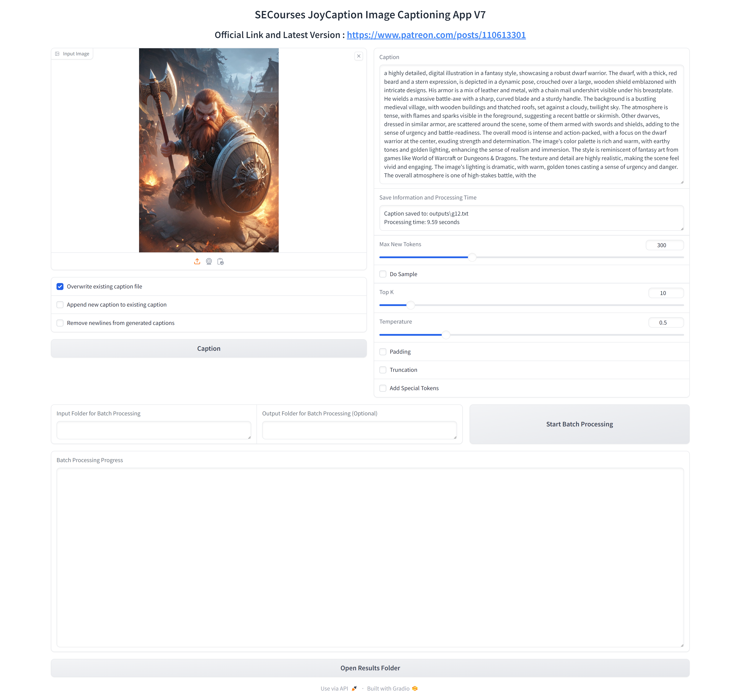
Task: Uncheck Overwrite existing caption file
Action: [60, 286]
